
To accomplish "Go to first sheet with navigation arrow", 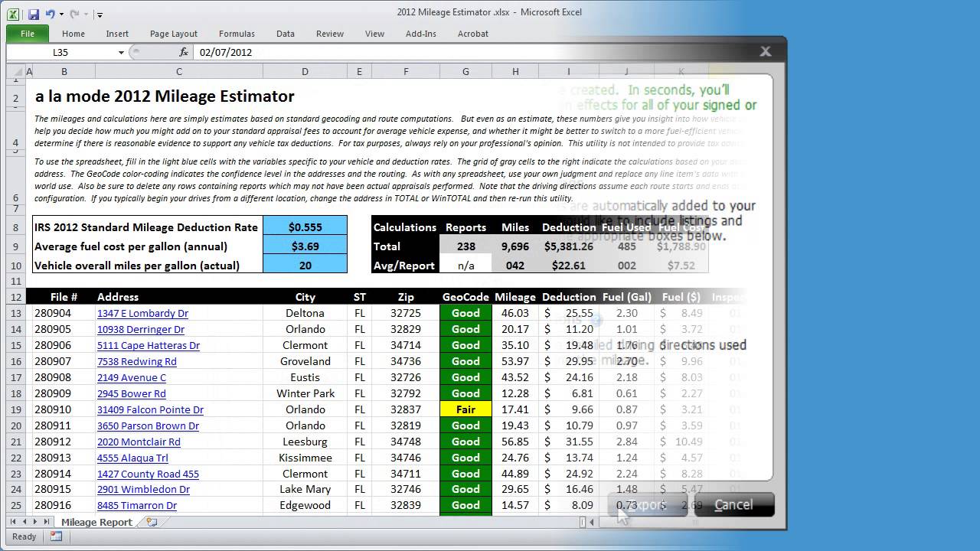I will coord(13,522).
